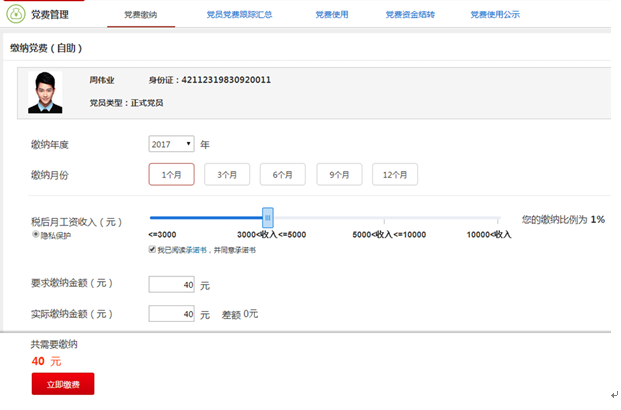This screenshot has width=621, height=410.
Task: Click the 党费管理 logo icon
Action: click(x=17, y=14)
